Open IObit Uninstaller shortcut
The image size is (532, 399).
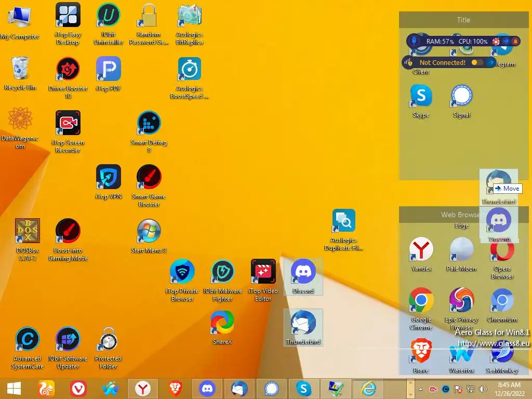(108, 24)
